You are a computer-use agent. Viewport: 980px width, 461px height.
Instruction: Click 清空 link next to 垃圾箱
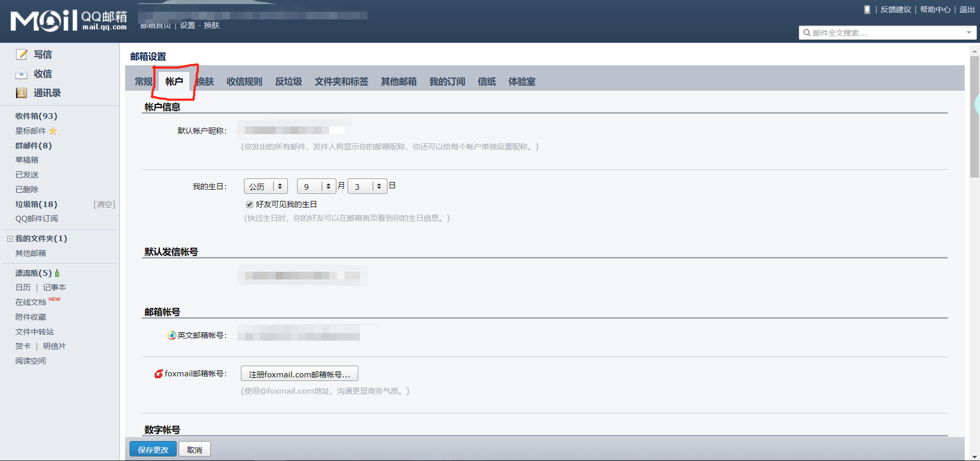coord(105,204)
